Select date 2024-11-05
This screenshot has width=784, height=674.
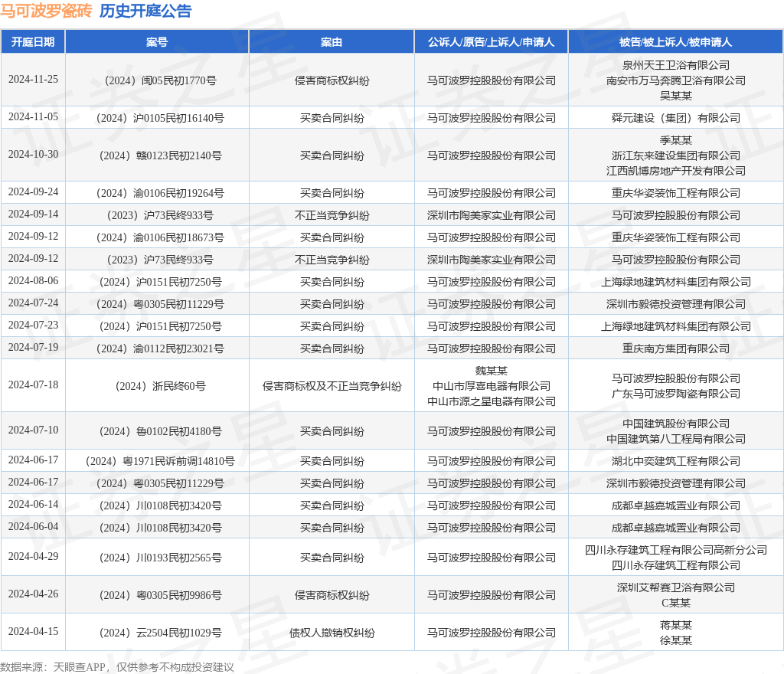pyautogui.click(x=33, y=117)
